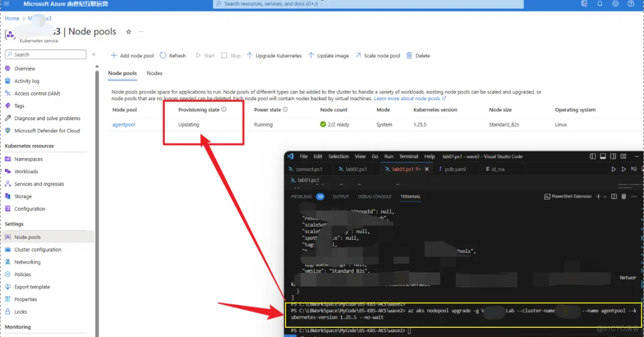Open the Azure portal hamburger menu
Image resolution: width=644 pixels, height=337 pixels.
pos(7,4)
